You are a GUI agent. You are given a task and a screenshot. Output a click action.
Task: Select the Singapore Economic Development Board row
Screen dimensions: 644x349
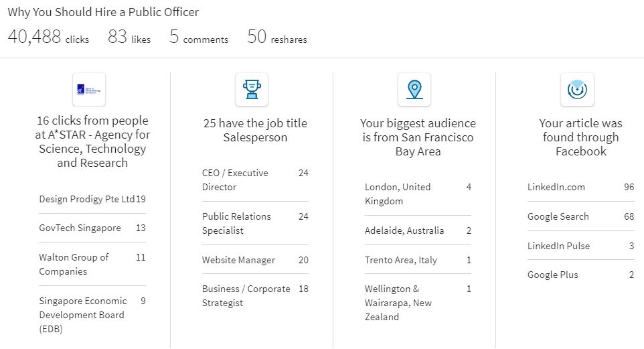click(x=92, y=314)
